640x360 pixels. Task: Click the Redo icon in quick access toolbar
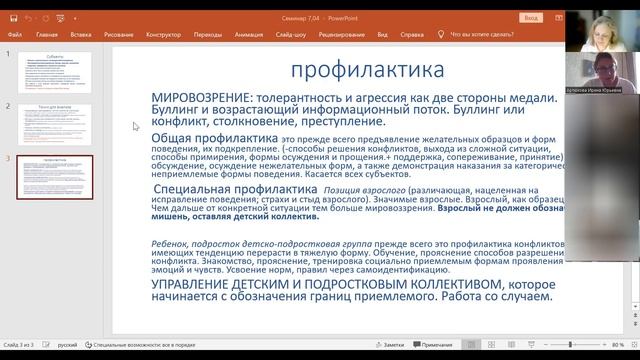click(46, 18)
